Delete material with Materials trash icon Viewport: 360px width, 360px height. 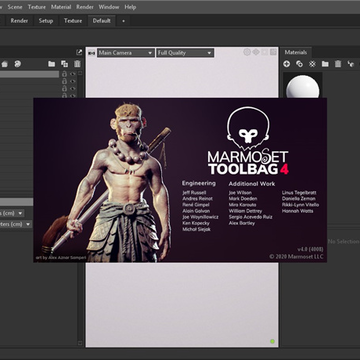[338, 64]
